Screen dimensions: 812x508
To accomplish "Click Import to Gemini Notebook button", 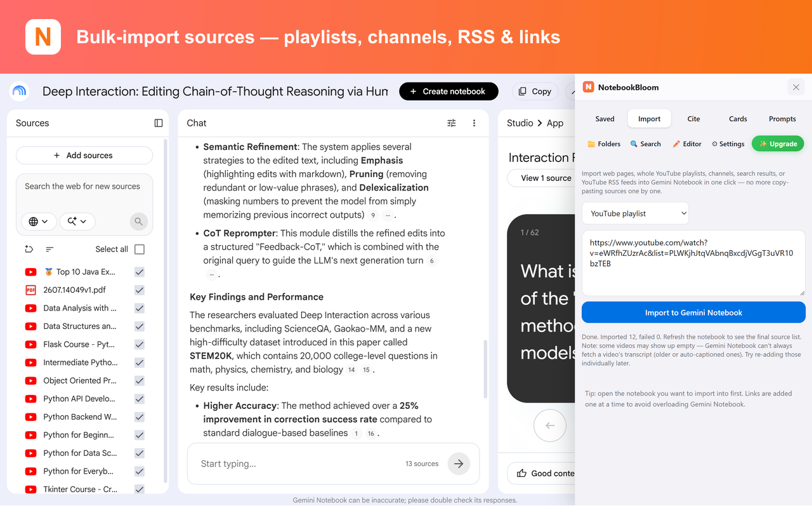I will (x=693, y=312).
